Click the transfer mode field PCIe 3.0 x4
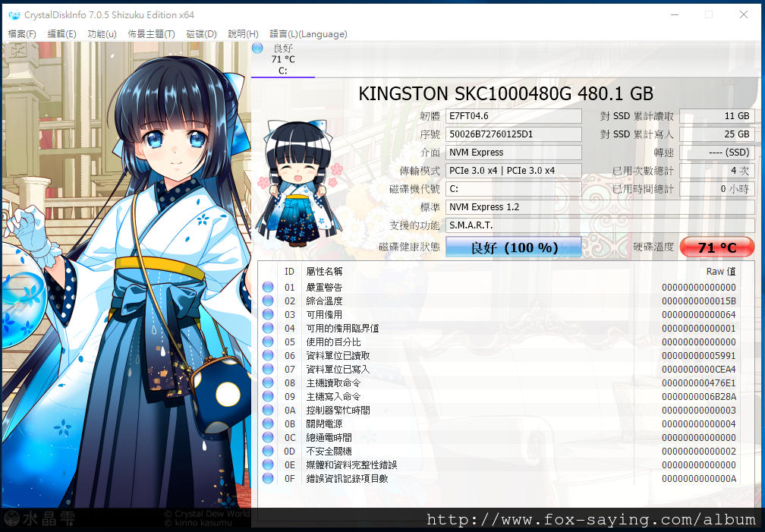 [x=513, y=171]
